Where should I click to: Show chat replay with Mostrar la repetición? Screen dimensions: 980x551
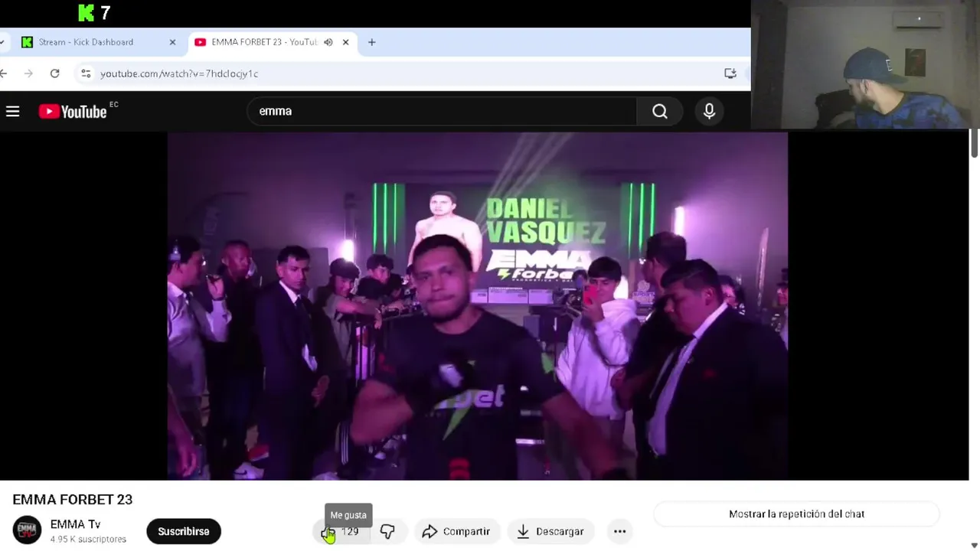[x=796, y=514]
